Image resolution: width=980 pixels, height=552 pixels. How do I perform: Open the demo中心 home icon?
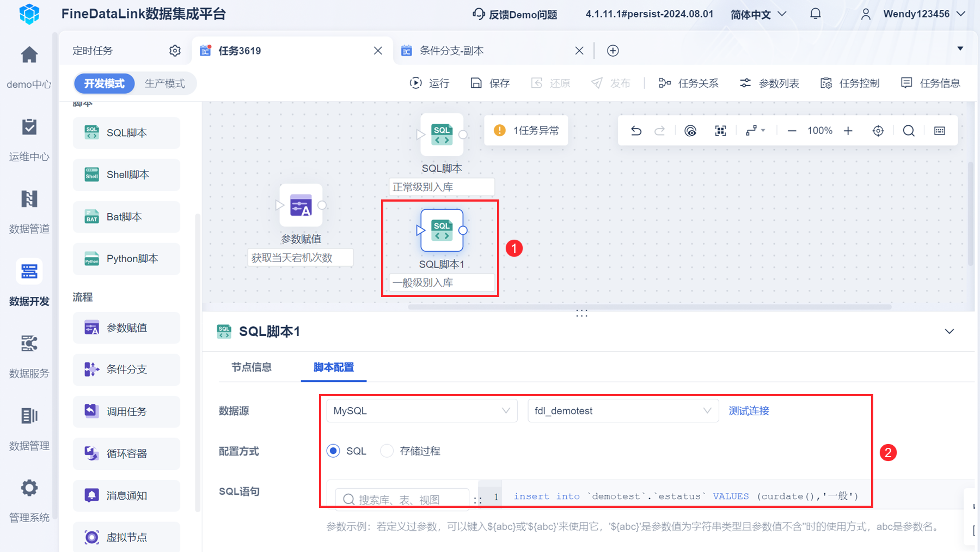click(29, 55)
